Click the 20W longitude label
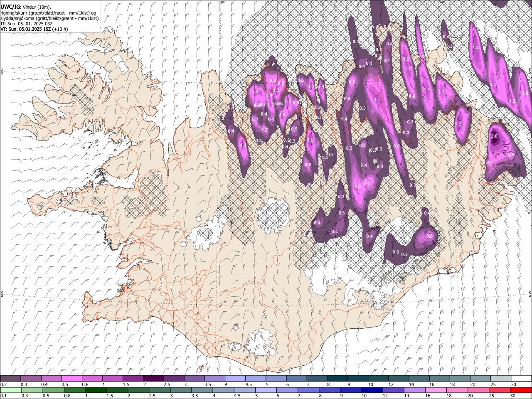The height and width of the screenshot is (399, 532). (221, 2)
